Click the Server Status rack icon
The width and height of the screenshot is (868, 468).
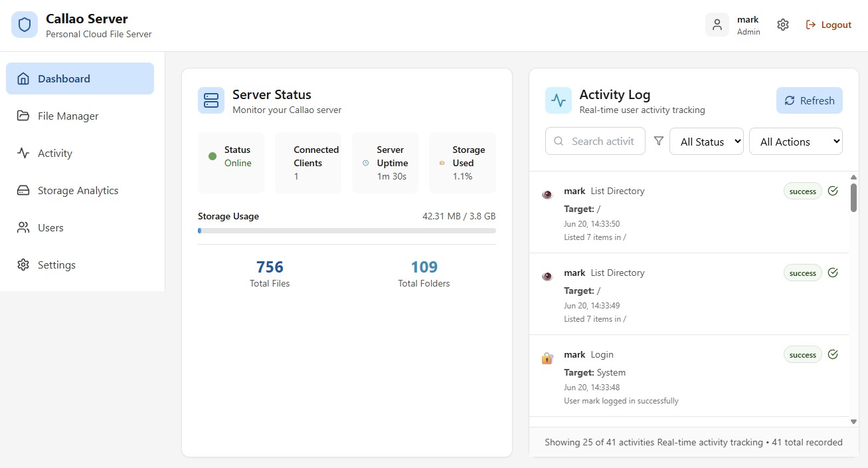click(x=211, y=100)
